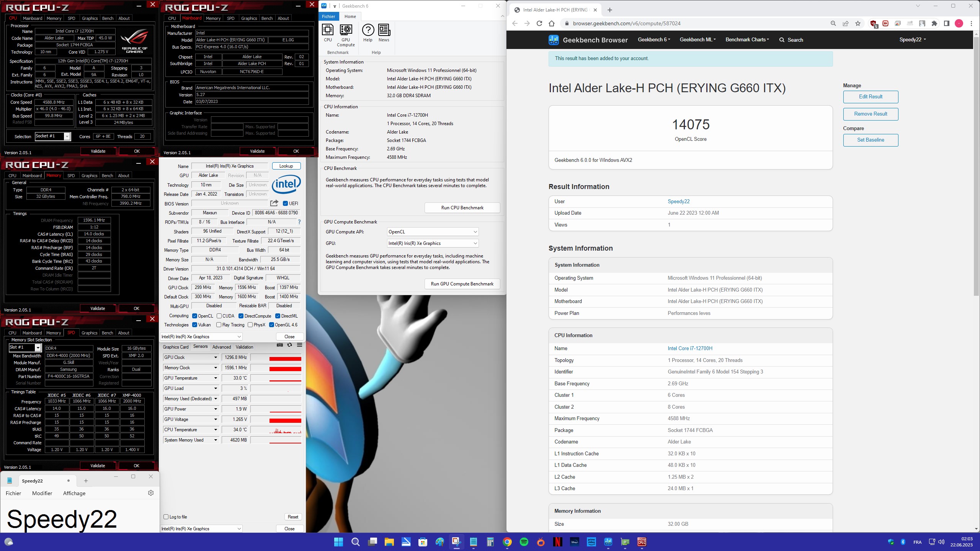Click the Memory Clock sensor graph
Viewport: 980px width, 551px height.
coord(276,368)
